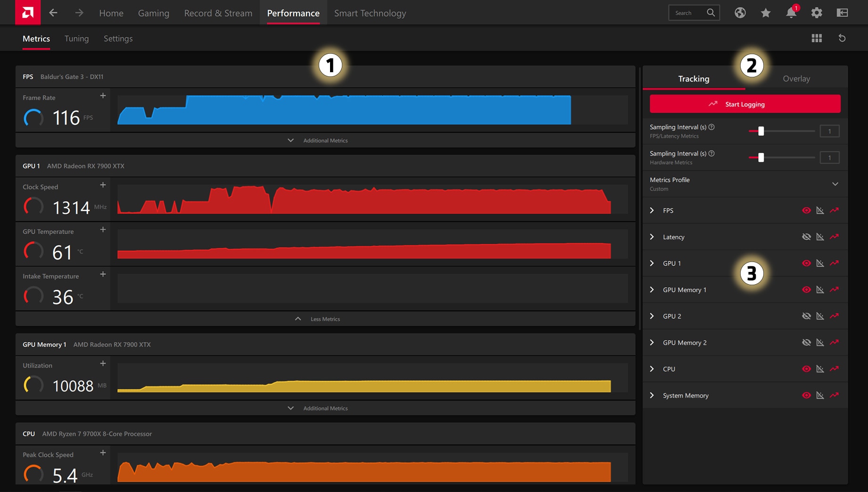Screen dimensions: 868x492
Task: Select the Tracking tab
Action: (694, 78)
